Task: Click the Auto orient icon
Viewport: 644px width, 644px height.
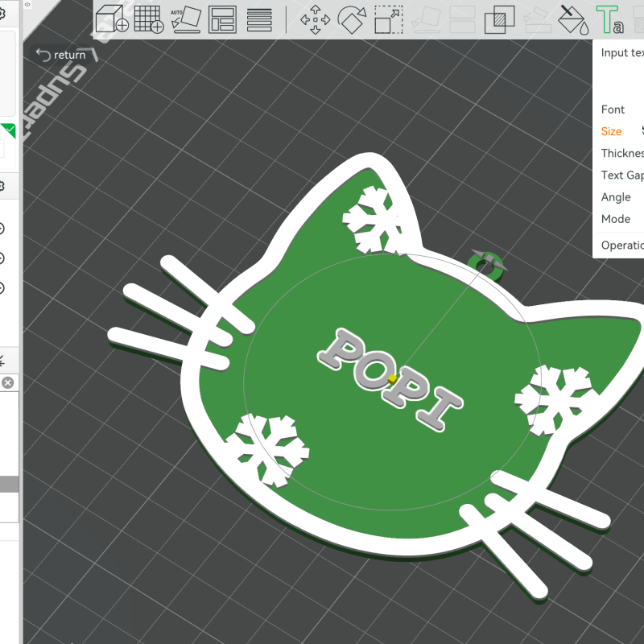Action: click(185, 19)
